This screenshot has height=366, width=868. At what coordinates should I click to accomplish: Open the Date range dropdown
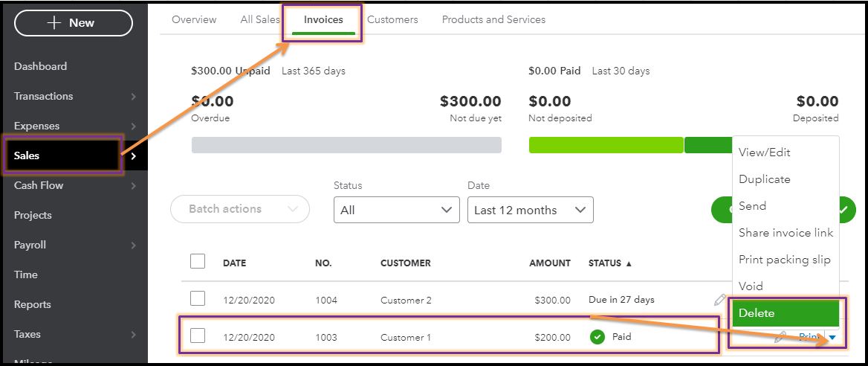(x=530, y=210)
